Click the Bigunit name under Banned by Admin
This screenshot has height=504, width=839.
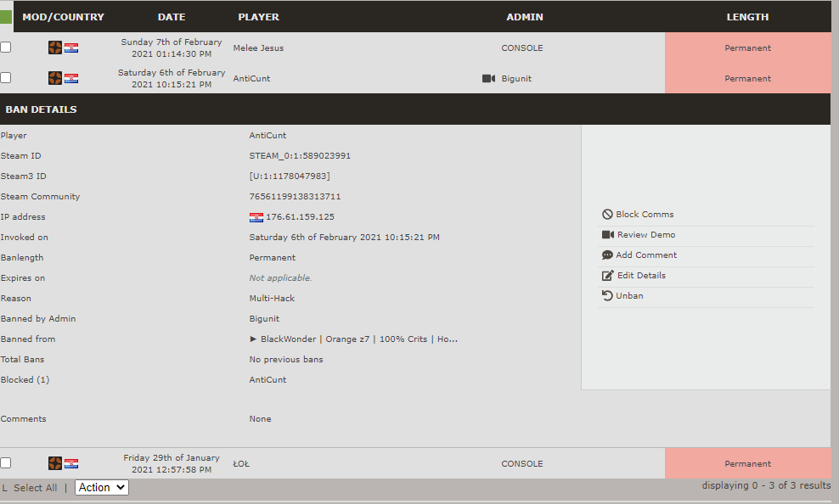coord(264,318)
